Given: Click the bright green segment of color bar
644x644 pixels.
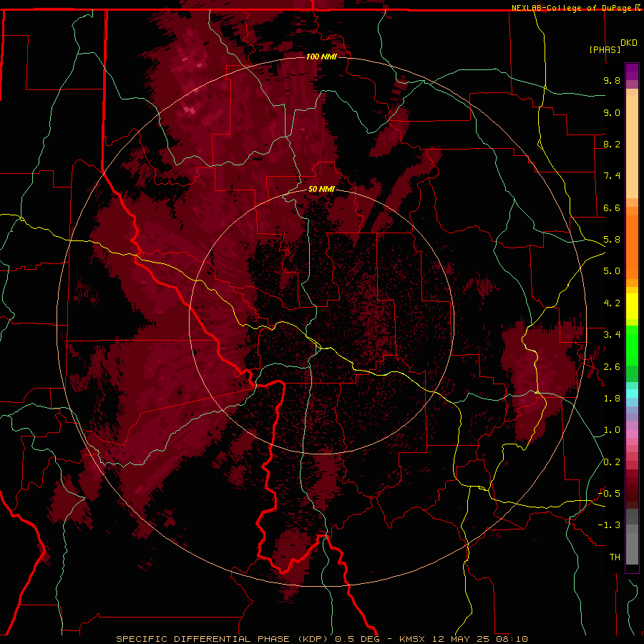Looking at the screenshot, I should pos(632,345).
